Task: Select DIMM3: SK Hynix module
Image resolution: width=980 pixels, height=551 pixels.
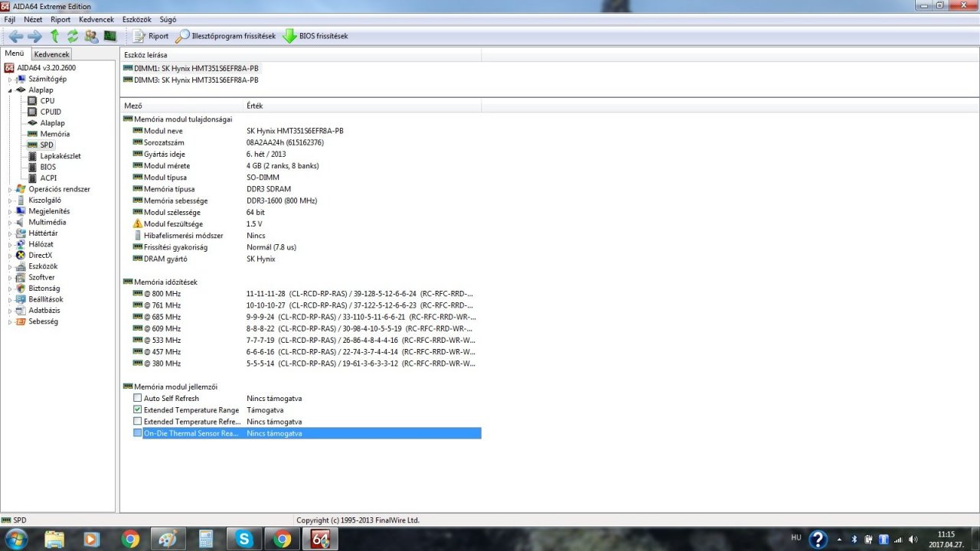Action: coord(191,80)
